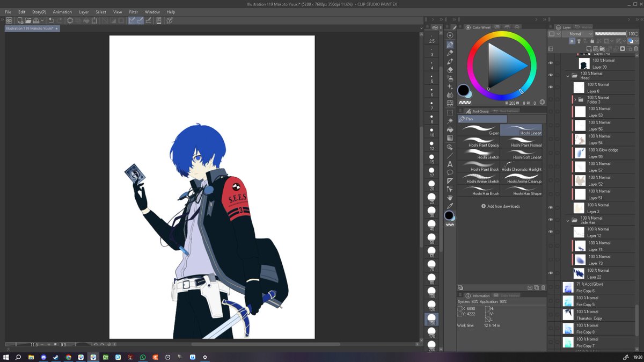Viewport: 644px width, 362px height.
Task: Click the Scale/Rotate transform icon
Action: tap(94, 20)
